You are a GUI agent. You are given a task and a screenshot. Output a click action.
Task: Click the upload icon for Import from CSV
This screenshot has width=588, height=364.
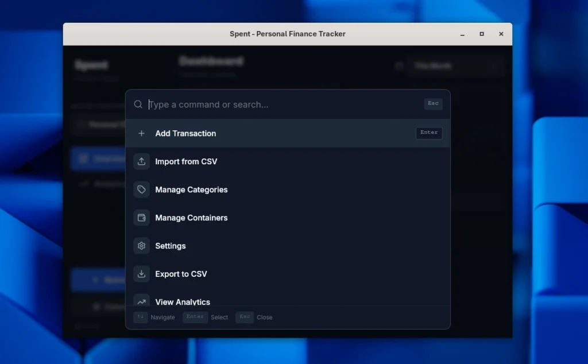click(141, 161)
